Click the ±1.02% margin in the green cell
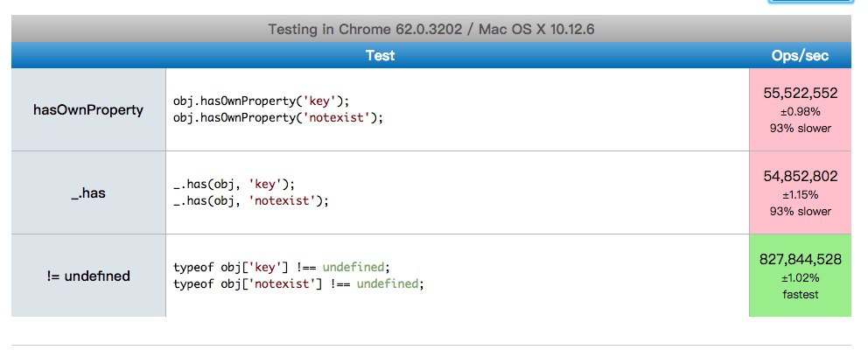 click(801, 277)
